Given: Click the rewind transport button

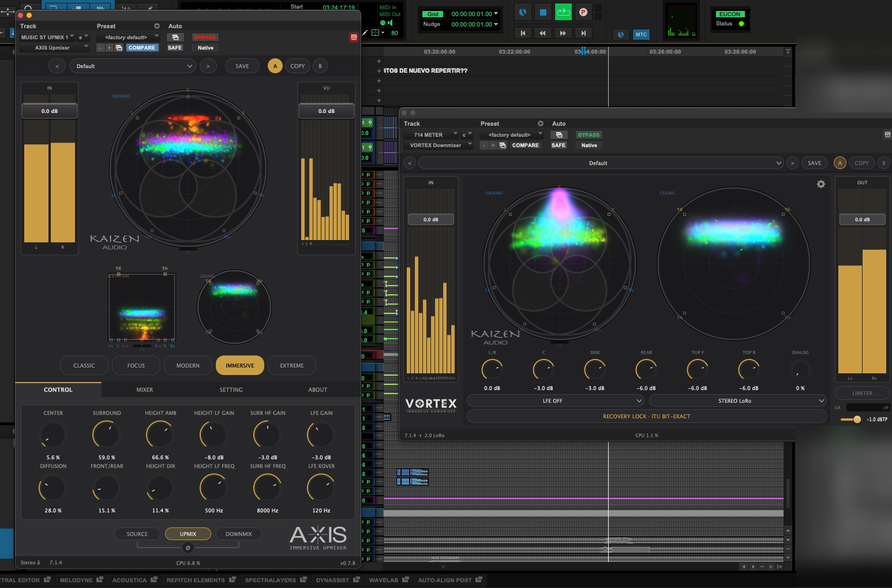Looking at the screenshot, I should pyautogui.click(x=542, y=33).
